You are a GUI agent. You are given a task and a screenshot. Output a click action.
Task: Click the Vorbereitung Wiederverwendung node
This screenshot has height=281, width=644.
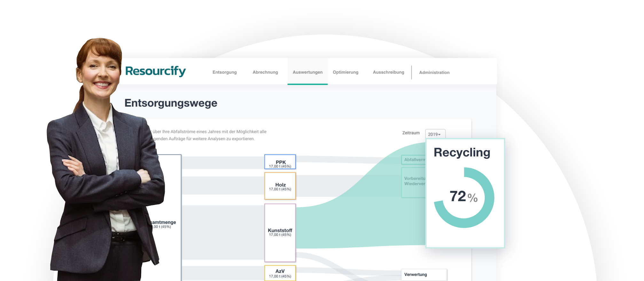pyautogui.click(x=414, y=182)
